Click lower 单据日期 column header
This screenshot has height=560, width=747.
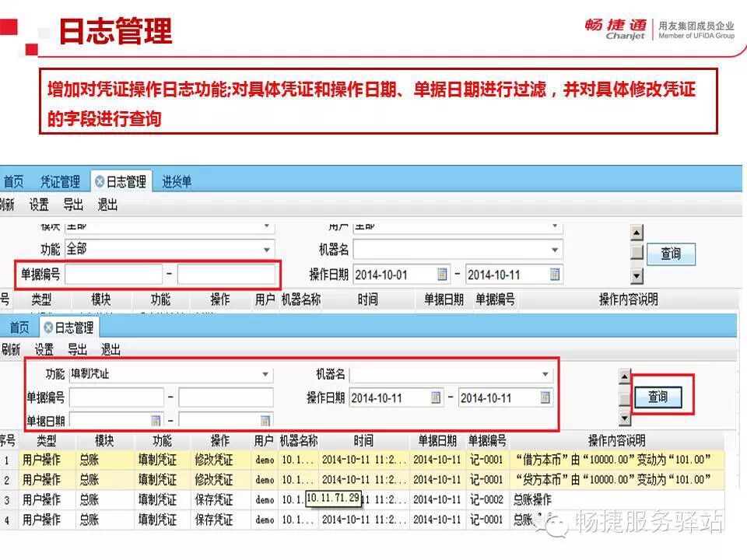click(x=437, y=440)
